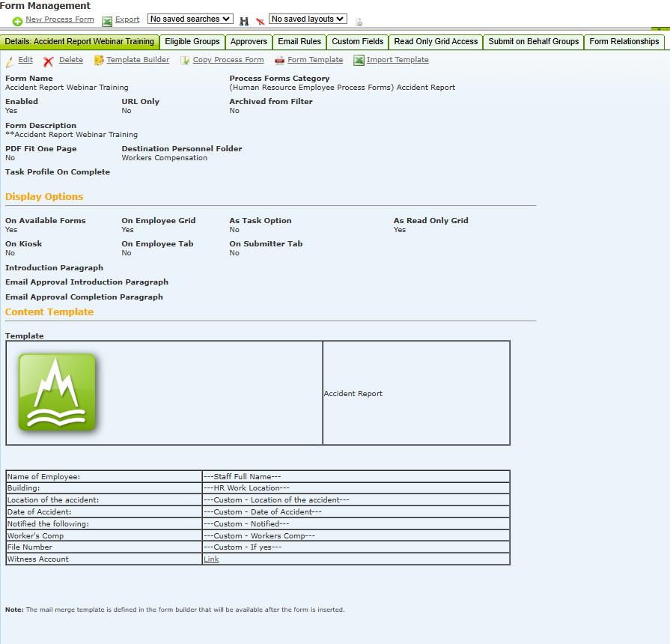Go to the Email Rules tab

click(x=299, y=41)
